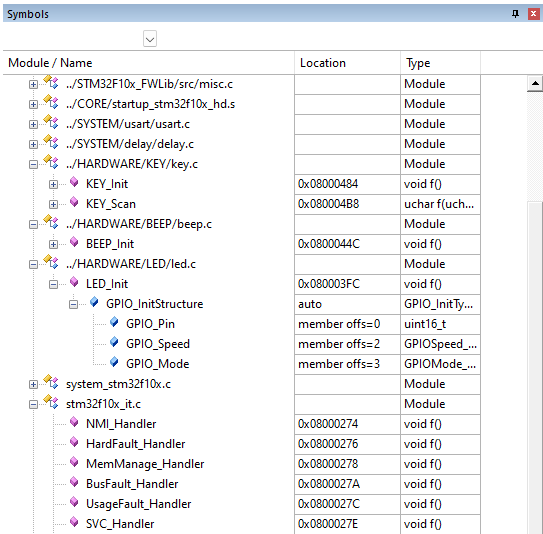Select the HardFault_Handler symbol name

click(x=135, y=444)
